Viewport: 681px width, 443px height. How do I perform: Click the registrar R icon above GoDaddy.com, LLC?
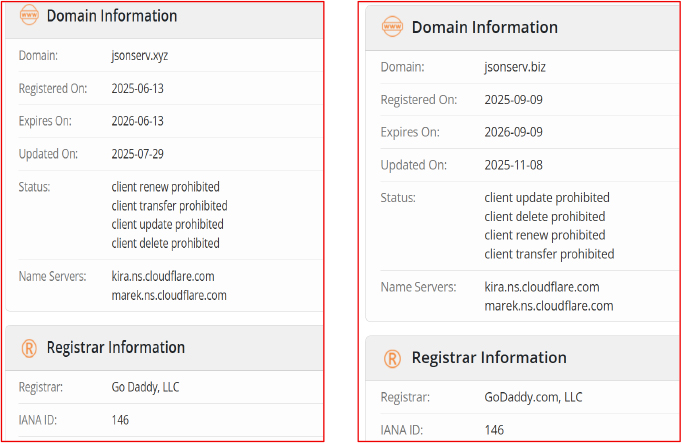[x=393, y=358]
